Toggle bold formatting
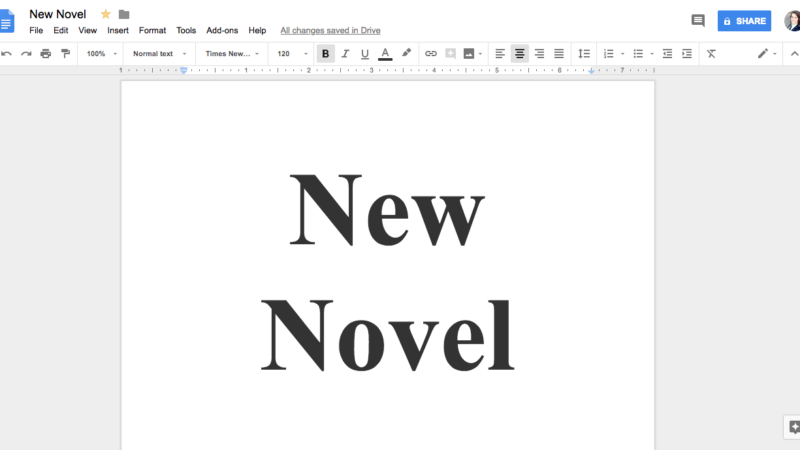800x450 pixels. click(x=326, y=54)
